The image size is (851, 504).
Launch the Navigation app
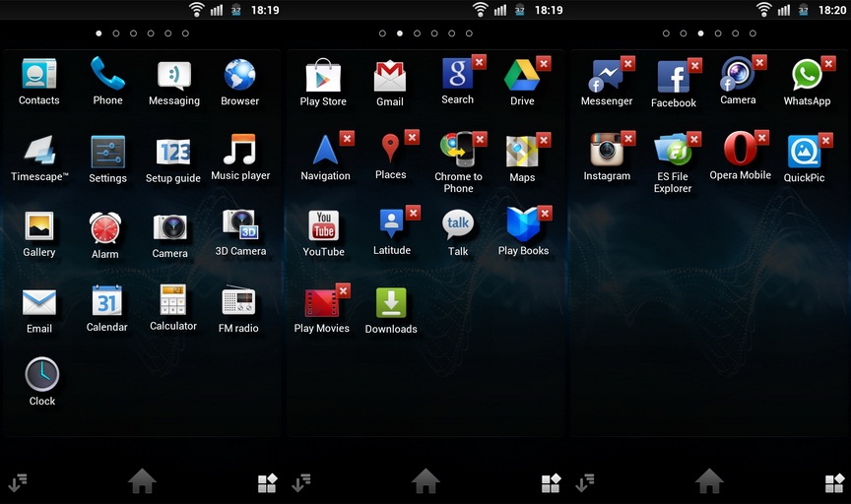pos(325,150)
